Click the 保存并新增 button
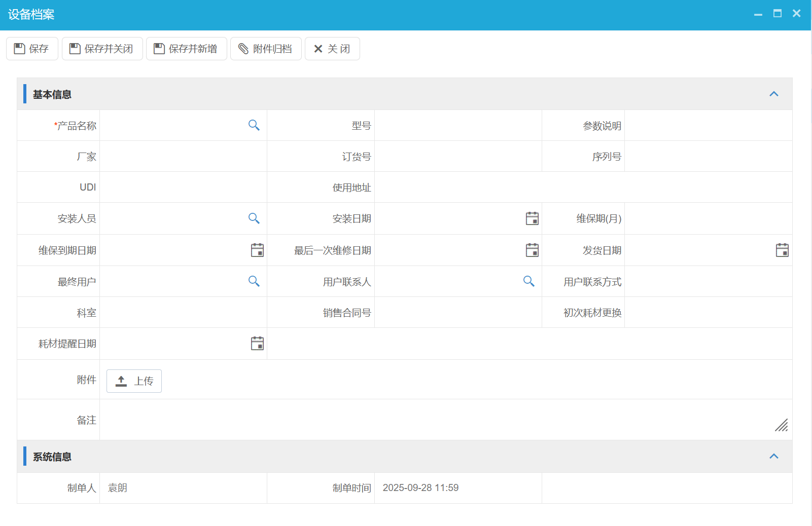Image resolution: width=812 pixels, height=526 pixels. coord(186,49)
